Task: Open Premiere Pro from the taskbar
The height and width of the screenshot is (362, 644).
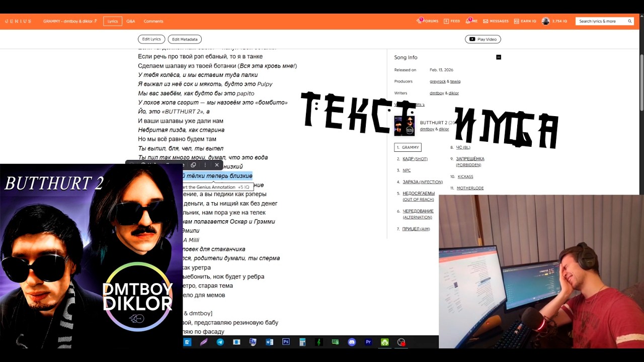Action: click(368, 342)
